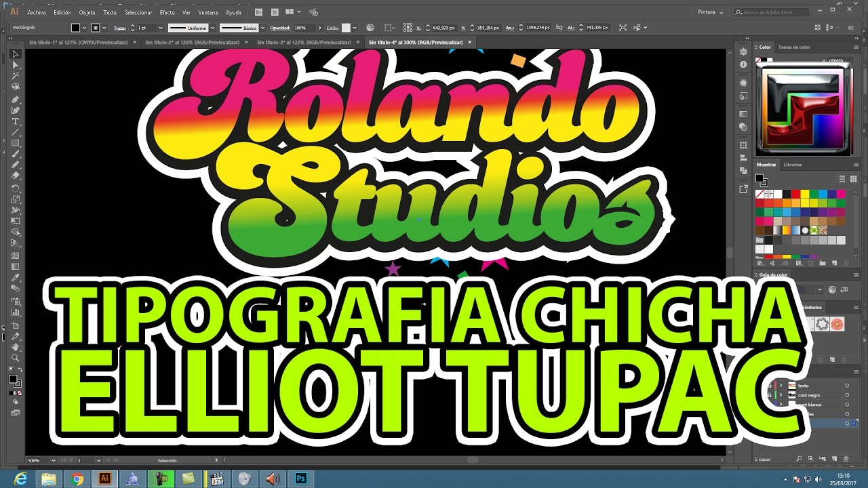
Task: Open the Básico brush definition dropdown
Action: (x=263, y=28)
